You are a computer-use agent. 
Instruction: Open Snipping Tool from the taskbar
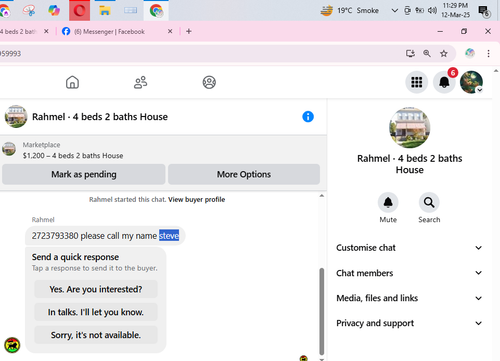point(29,11)
